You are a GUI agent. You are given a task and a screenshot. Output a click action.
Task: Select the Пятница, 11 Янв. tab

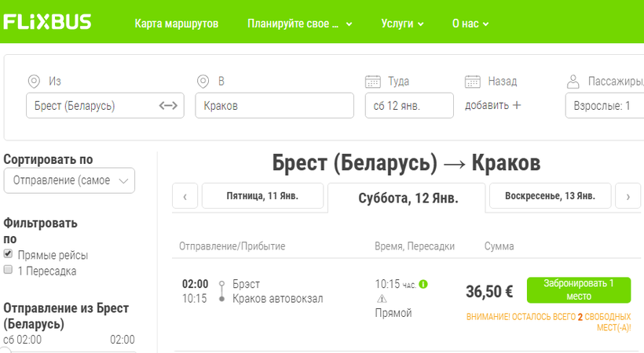[x=262, y=195]
